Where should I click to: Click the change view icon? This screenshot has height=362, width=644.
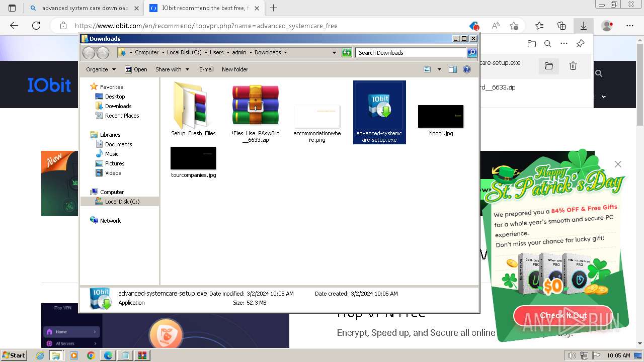pyautogui.click(x=427, y=69)
